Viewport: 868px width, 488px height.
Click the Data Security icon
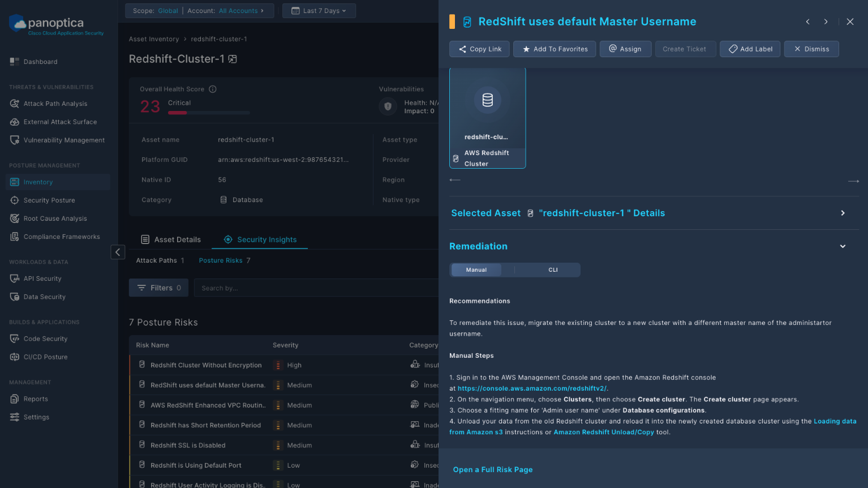[15, 297]
